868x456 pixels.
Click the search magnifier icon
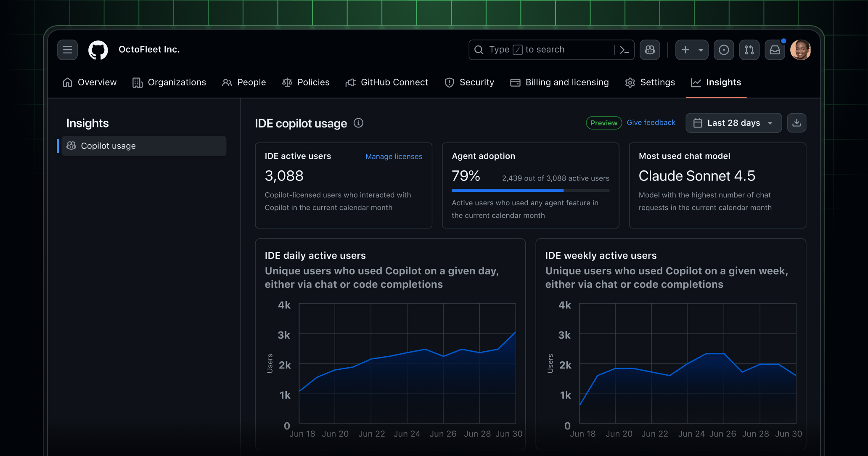(x=479, y=50)
